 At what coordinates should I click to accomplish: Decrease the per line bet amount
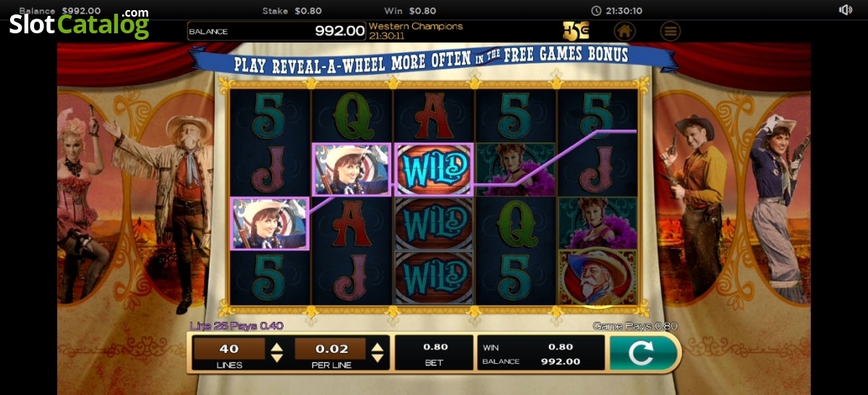click(x=378, y=358)
